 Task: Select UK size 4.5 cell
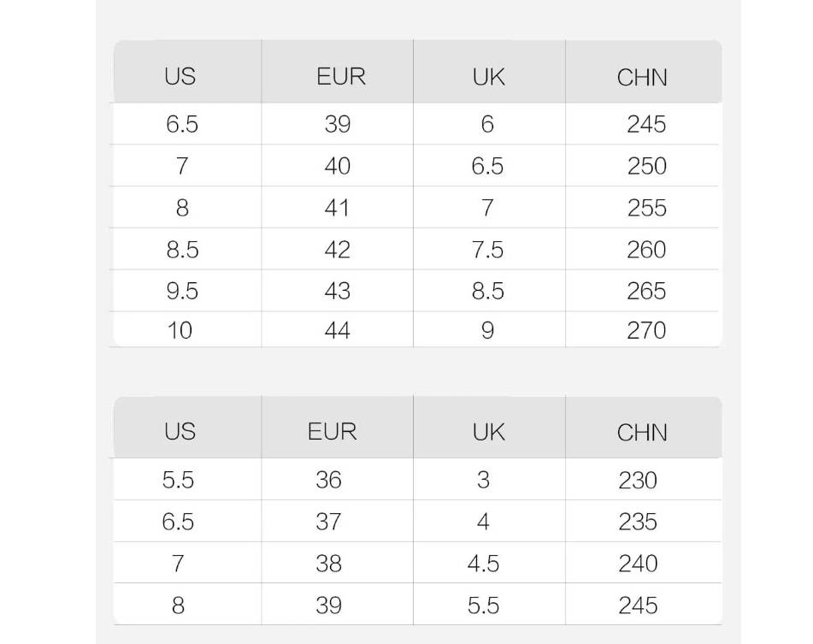click(483, 564)
